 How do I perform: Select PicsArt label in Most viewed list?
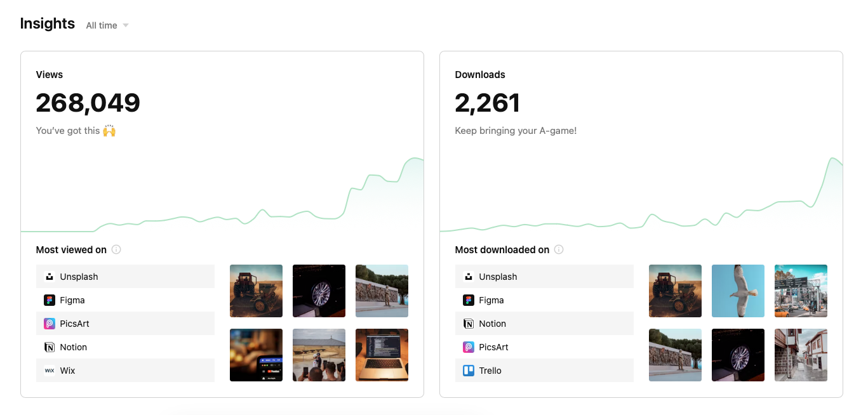point(75,324)
